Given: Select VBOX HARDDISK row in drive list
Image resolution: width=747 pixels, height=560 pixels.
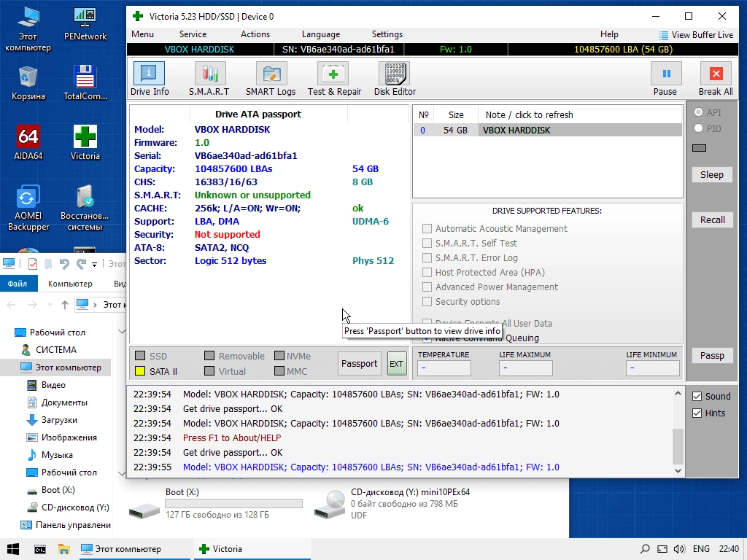Looking at the screenshot, I should click(x=548, y=130).
